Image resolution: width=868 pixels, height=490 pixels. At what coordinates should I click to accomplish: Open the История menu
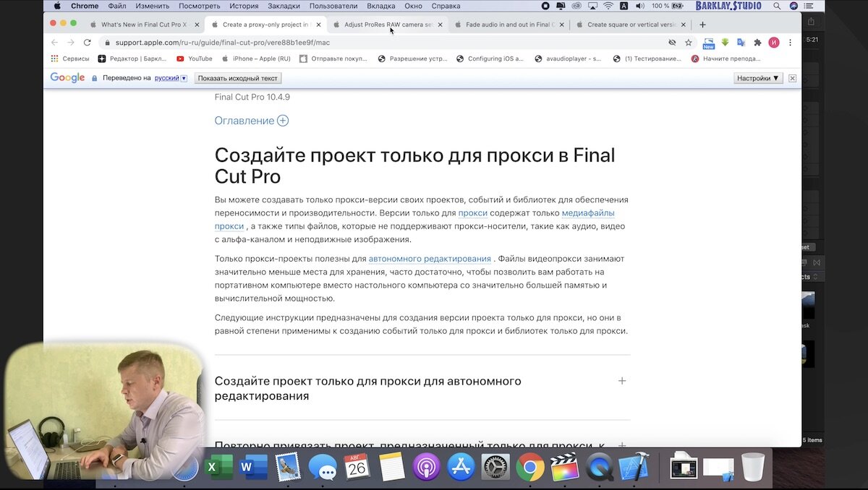(x=244, y=6)
